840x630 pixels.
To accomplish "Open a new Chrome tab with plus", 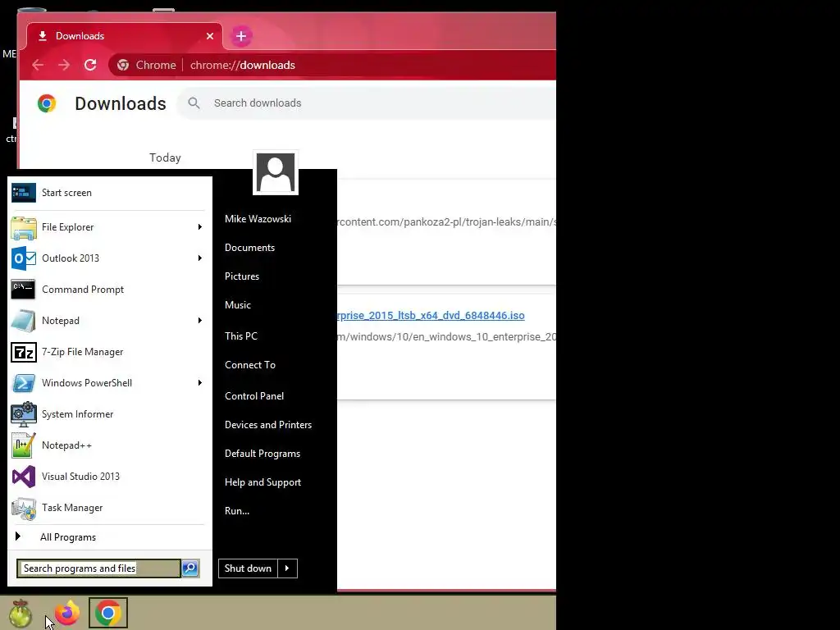I will 241,36.
